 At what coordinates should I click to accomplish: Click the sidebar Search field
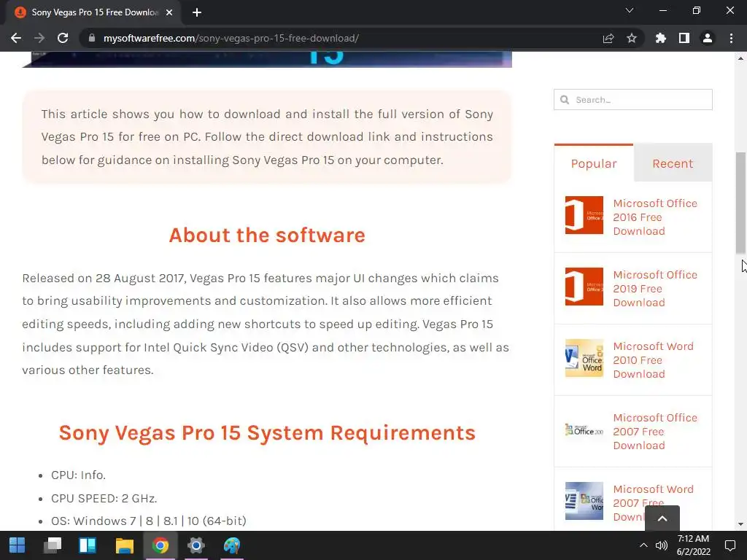[633, 99]
